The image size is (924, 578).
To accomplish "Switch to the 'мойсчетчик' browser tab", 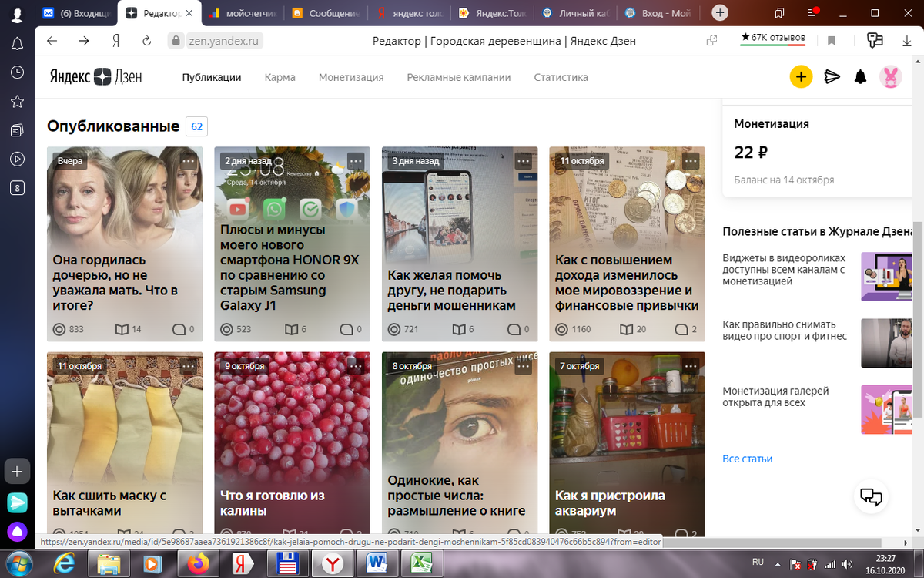I will (x=243, y=13).
